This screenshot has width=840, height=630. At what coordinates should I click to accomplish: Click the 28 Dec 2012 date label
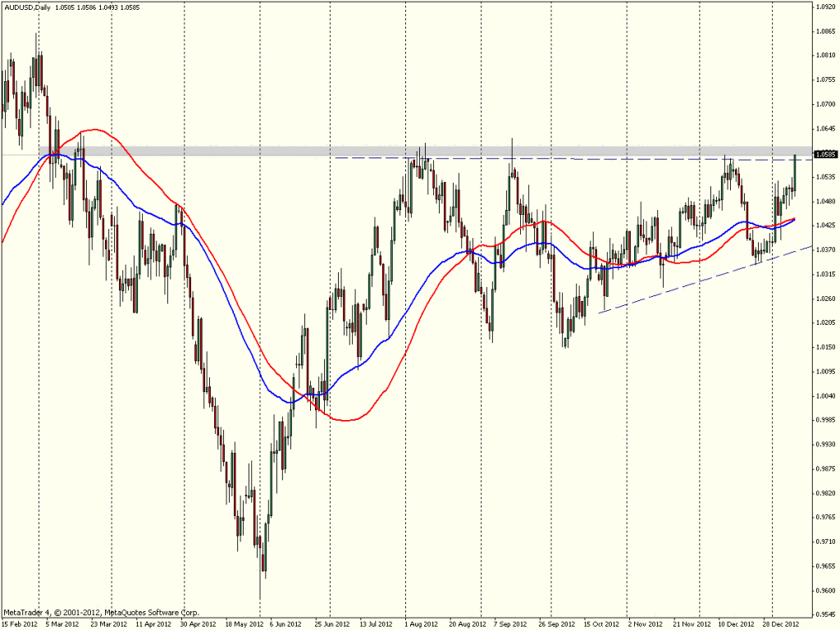click(780, 623)
